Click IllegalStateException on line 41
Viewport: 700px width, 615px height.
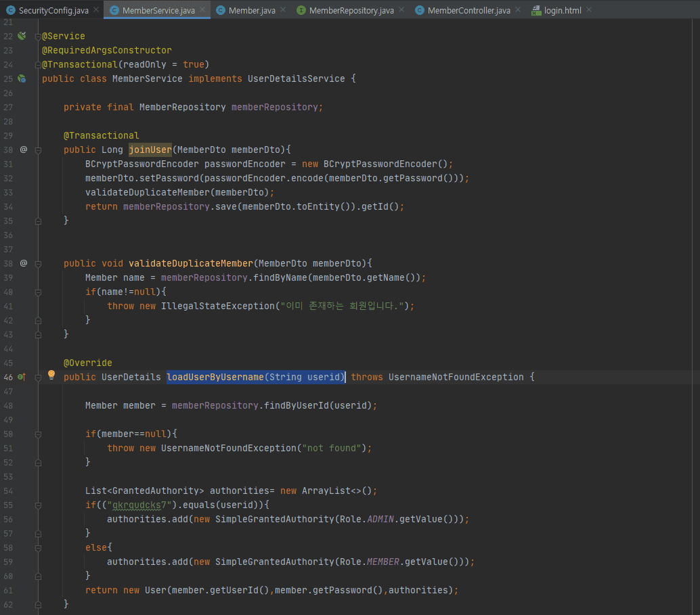click(218, 306)
